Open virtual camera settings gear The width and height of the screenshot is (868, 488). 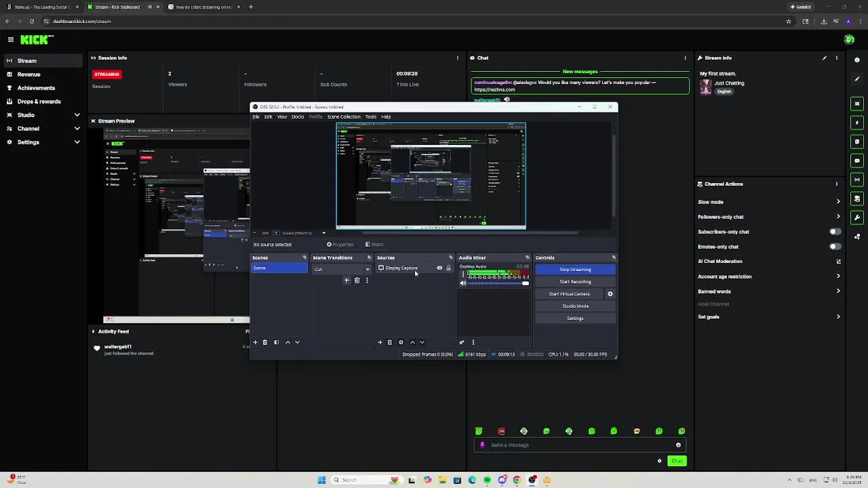tap(610, 294)
